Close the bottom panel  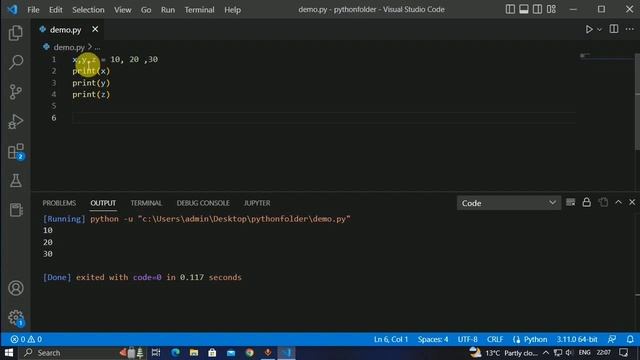point(632,202)
